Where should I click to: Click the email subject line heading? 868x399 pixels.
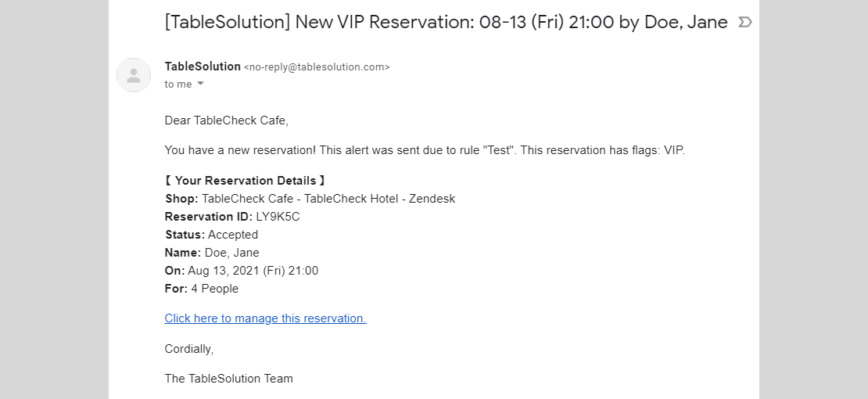pos(447,22)
